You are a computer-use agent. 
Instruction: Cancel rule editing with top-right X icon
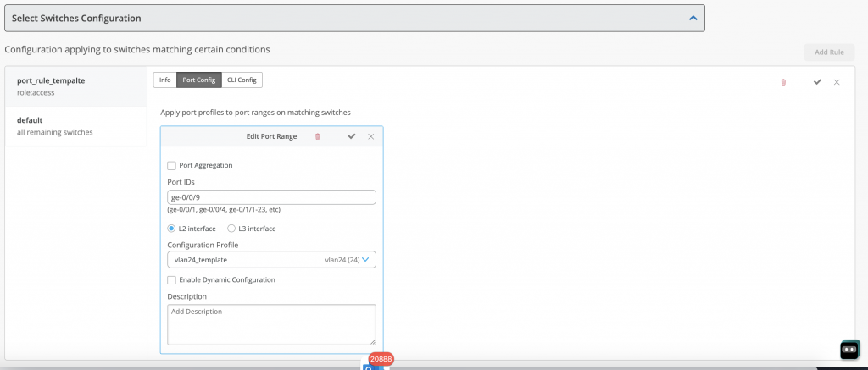point(837,82)
